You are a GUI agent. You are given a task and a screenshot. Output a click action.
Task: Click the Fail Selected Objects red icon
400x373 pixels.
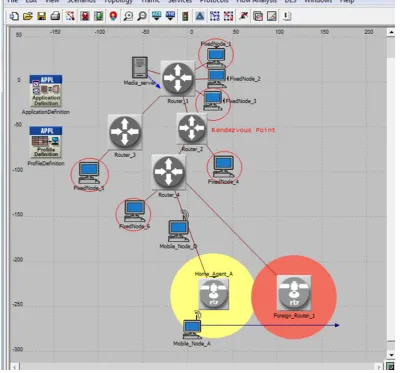tap(85, 16)
